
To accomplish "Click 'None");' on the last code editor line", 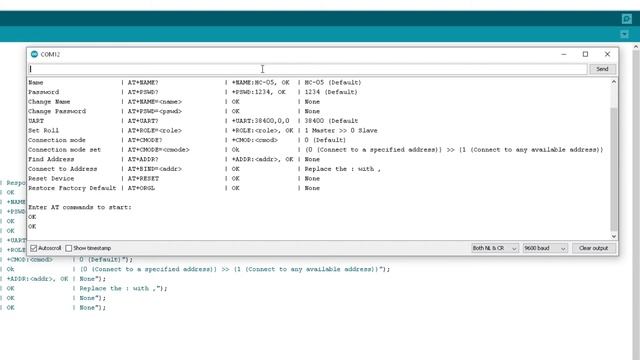I will 93,308.
